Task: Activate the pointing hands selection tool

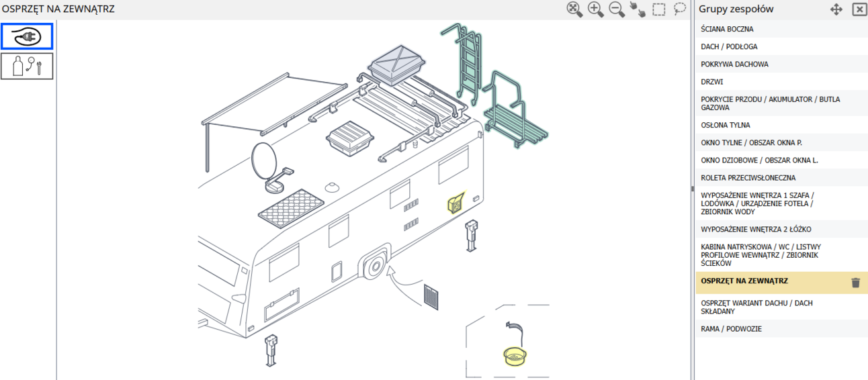Action: 638,9
